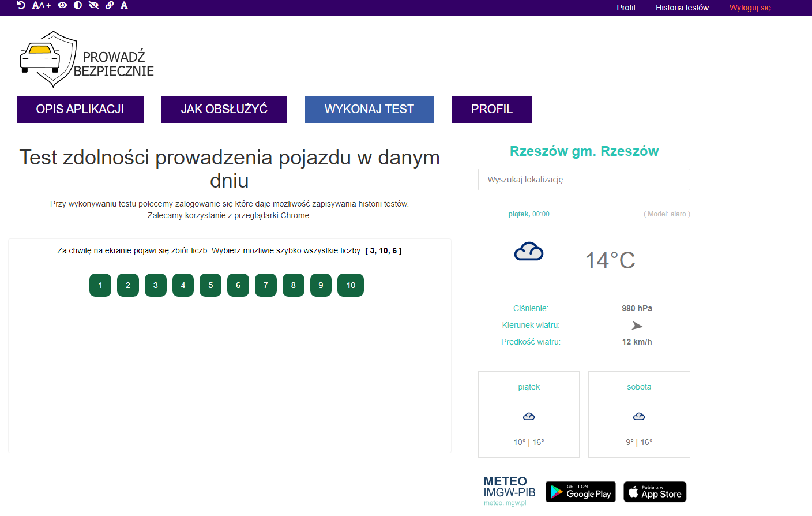This screenshot has height=516, width=812.
Task: Open the App Store badge
Action: point(655,492)
